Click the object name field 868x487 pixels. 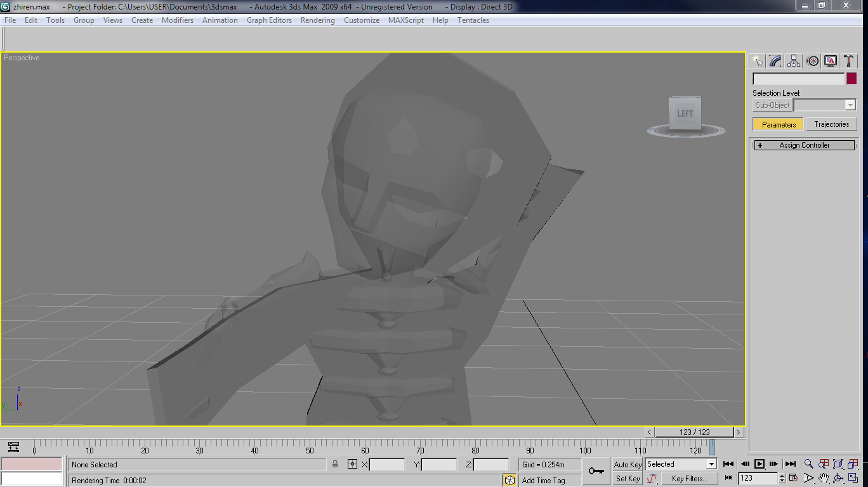pyautogui.click(x=798, y=79)
